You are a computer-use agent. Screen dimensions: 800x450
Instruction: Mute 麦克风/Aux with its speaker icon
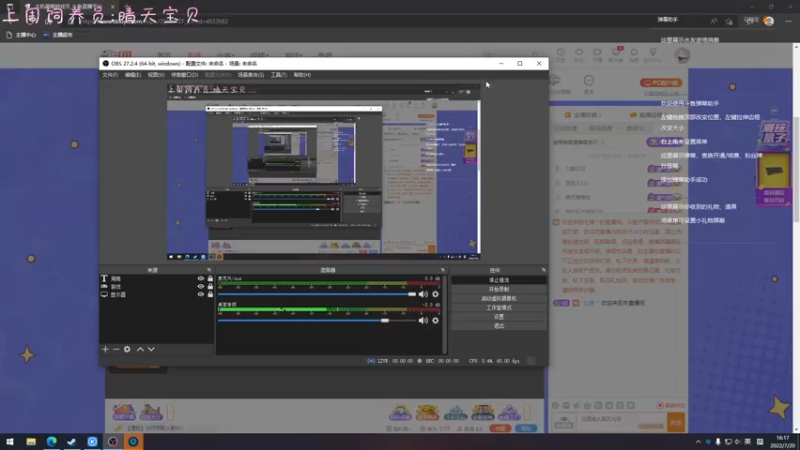(x=423, y=294)
